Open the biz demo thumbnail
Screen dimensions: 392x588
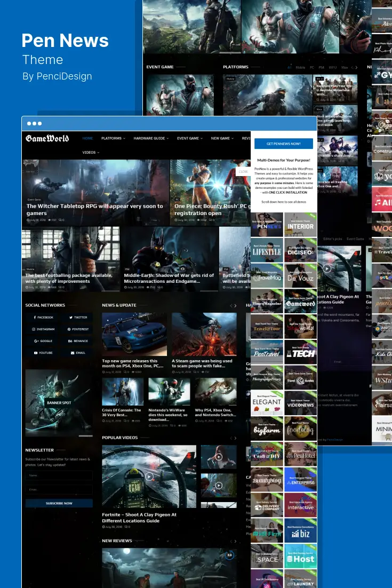tap(301, 530)
